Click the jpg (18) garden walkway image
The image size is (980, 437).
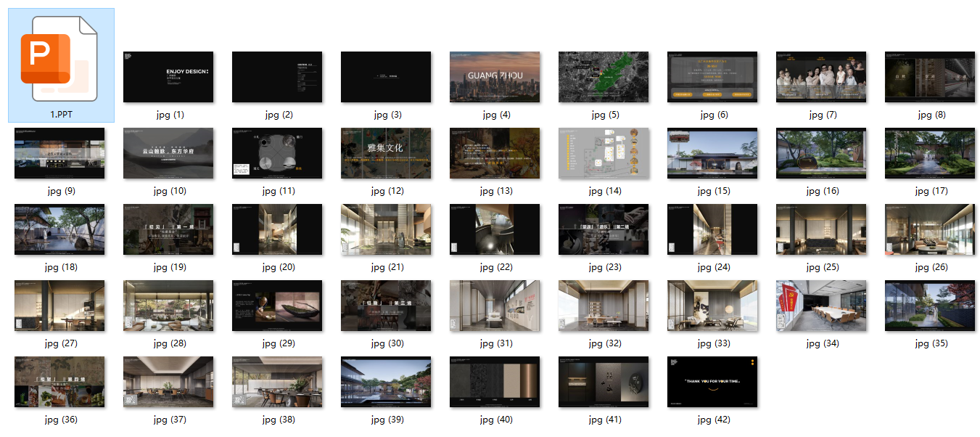(59, 229)
